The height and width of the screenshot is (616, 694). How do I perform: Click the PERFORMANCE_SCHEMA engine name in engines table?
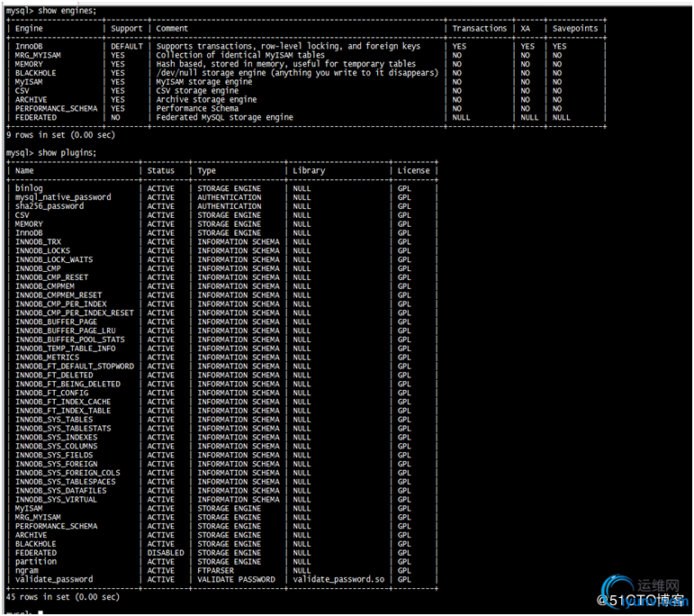[56, 108]
